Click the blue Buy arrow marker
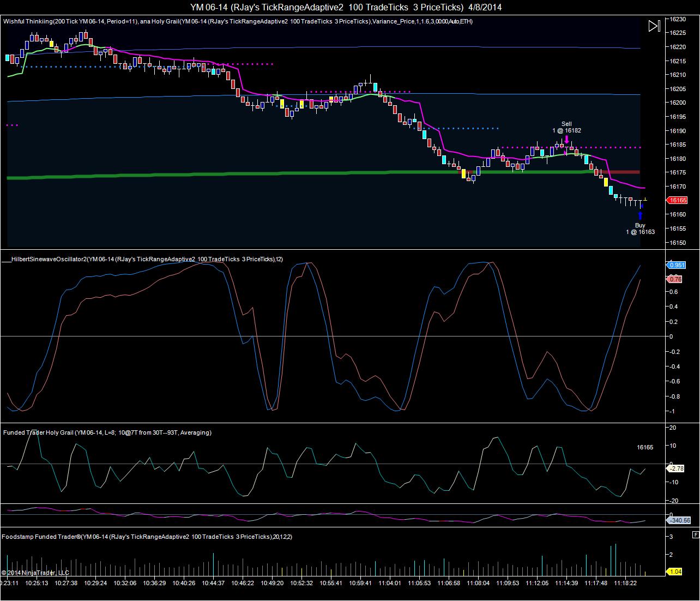This screenshot has height=601, width=700. [x=640, y=215]
